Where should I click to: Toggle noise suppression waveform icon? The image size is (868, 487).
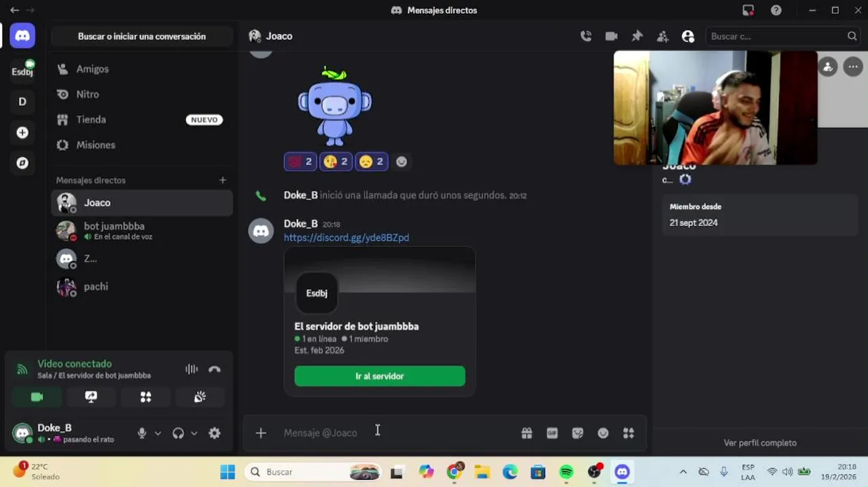191,369
